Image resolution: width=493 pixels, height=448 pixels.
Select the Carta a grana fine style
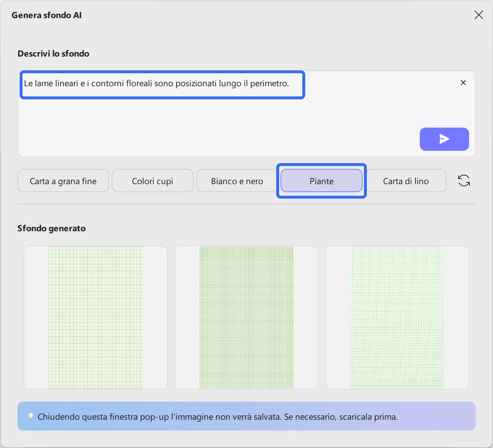point(63,181)
